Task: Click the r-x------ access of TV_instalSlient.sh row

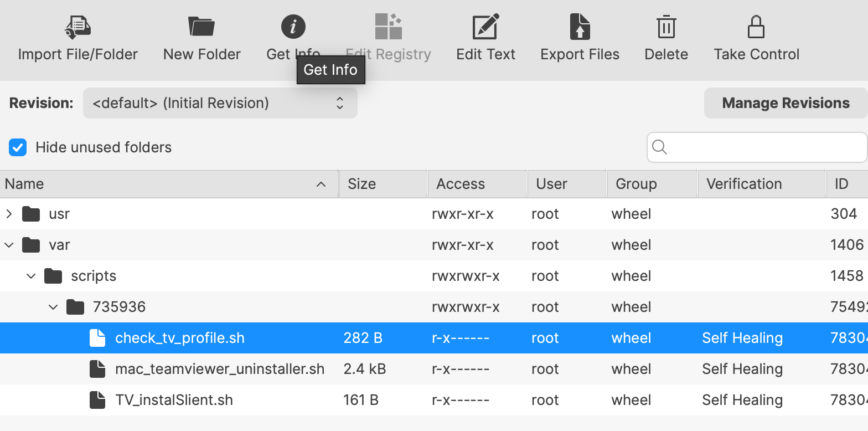Action: [461, 400]
